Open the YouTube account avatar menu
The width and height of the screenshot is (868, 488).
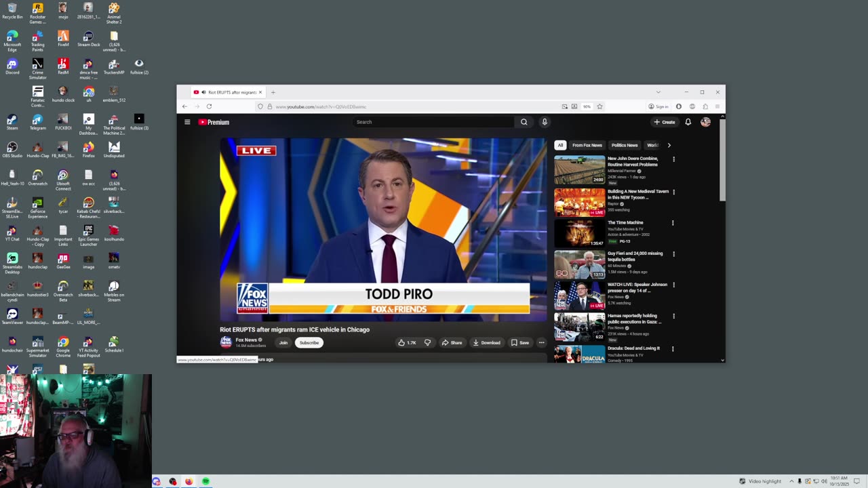pyautogui.click(x=705, y=122)
